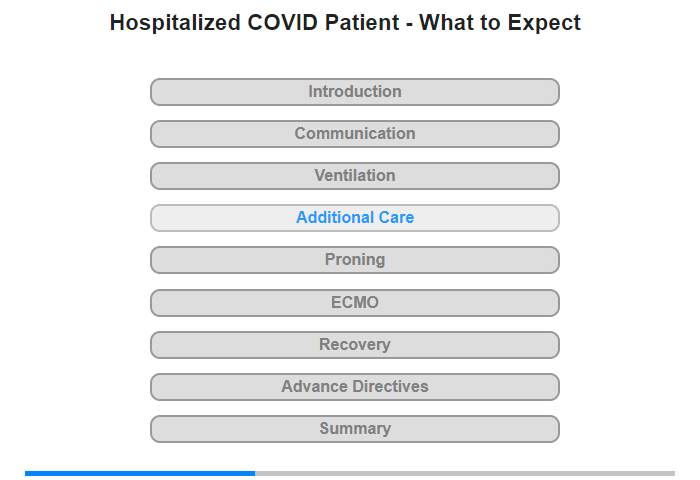The height and width of the screenshot is (480, 700).
Task: Click the gray unfilled part of progress bar
Action: tap(465, 473)
